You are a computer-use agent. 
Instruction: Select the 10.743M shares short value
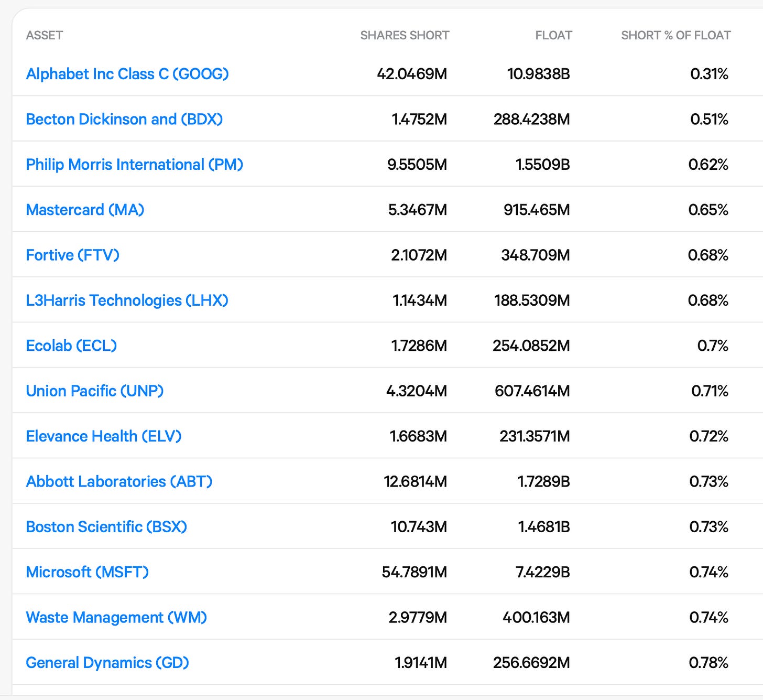[x=419, y=526]
